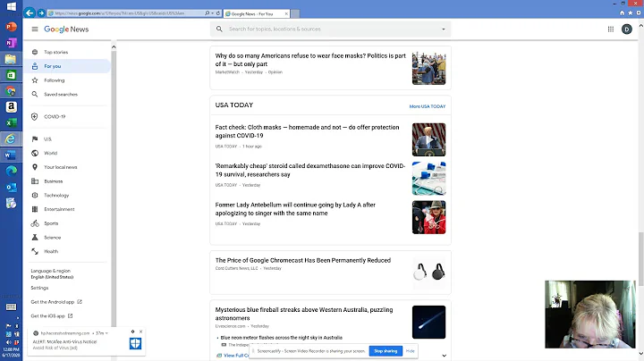Expand the notification time dropdown arrow

[106, 333]
